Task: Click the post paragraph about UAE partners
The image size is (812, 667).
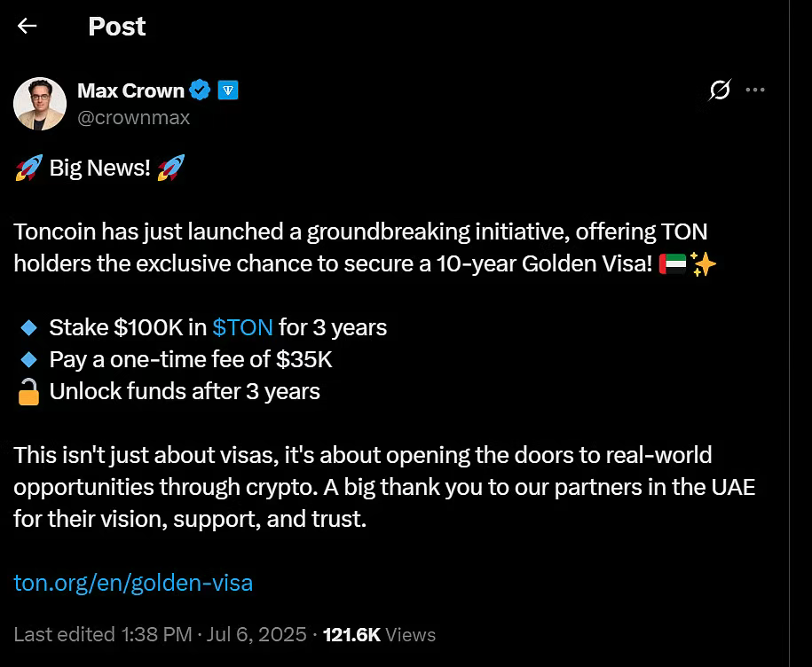Action: pyautogui.click(x=382, y=487)
